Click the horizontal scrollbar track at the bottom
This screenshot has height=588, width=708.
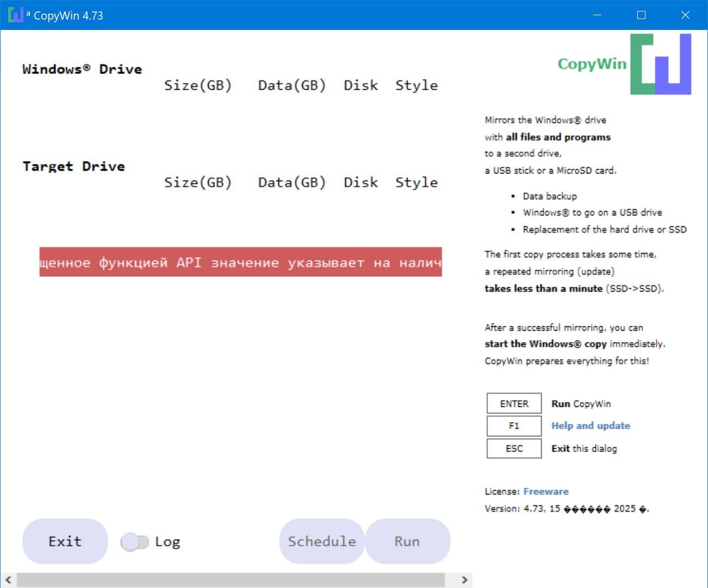[x=231, y=580]
